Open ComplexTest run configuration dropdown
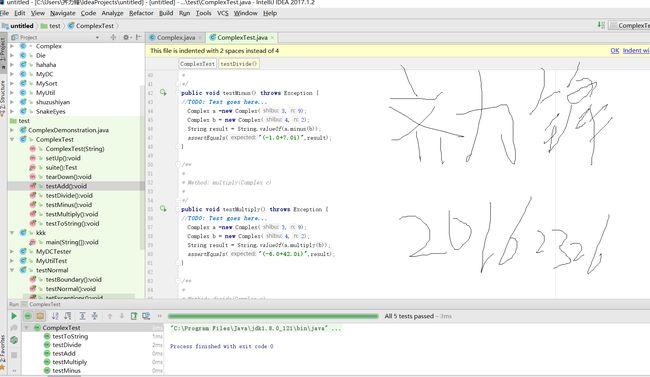The width and height of the screenshot is (650, 377). [629, 25]
